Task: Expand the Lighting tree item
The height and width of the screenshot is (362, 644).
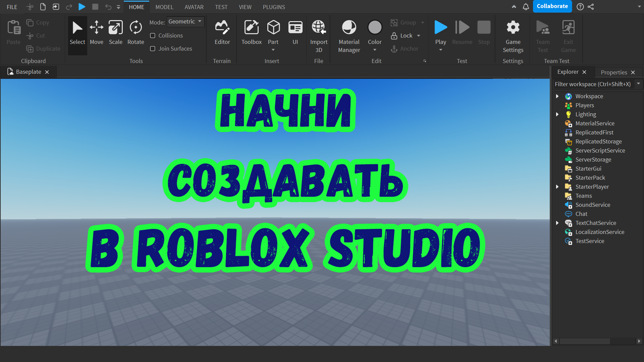Action: coord(557,114)
